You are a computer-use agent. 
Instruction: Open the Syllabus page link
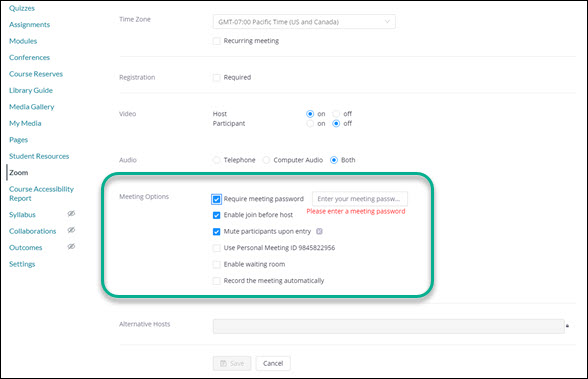click(22, 215)
